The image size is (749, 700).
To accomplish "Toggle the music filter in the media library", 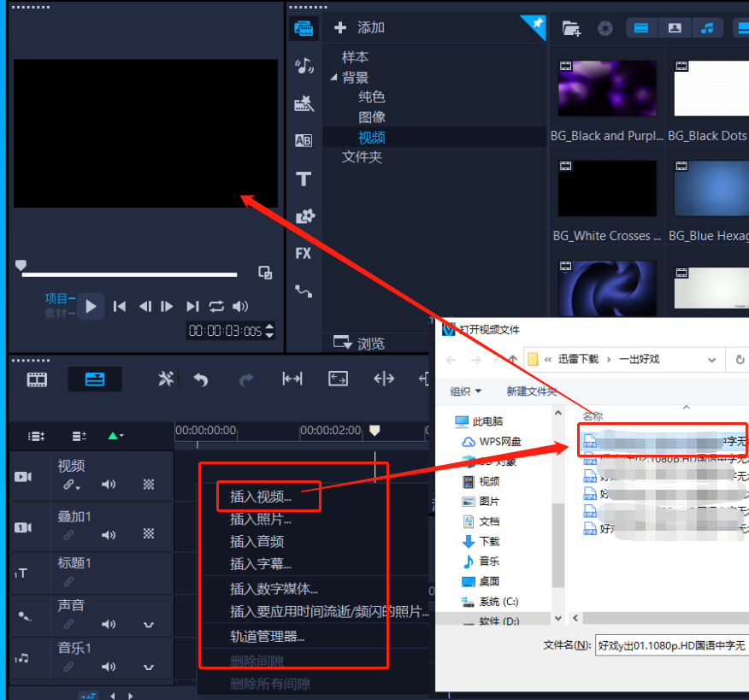I will pos(707,27).
